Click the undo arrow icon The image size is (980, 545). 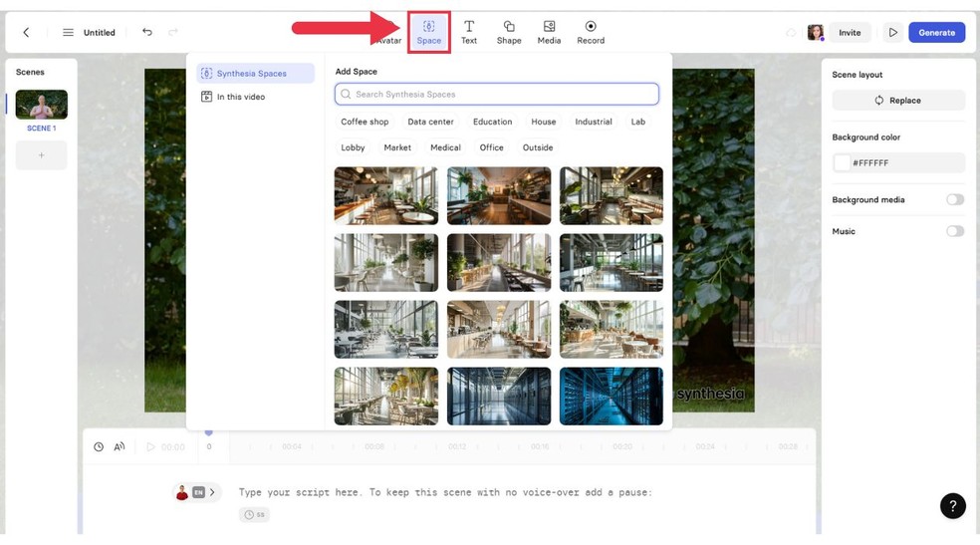[147, 32]
